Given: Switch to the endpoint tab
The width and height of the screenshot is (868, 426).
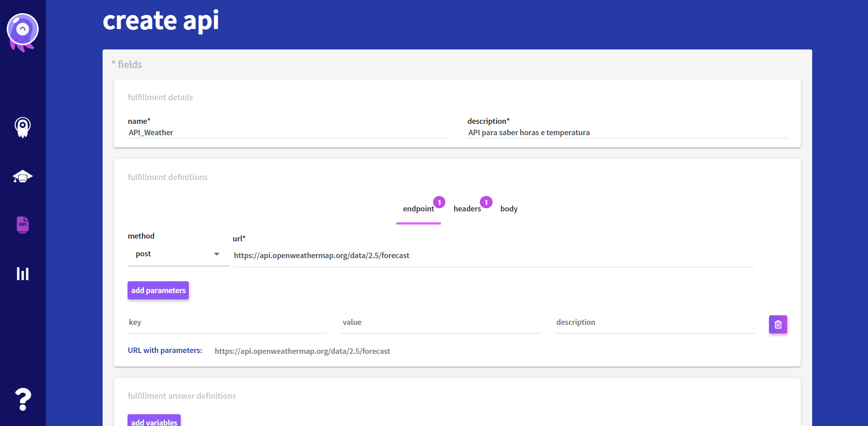Looking at the screenshot, I should (x=418, y=209).
